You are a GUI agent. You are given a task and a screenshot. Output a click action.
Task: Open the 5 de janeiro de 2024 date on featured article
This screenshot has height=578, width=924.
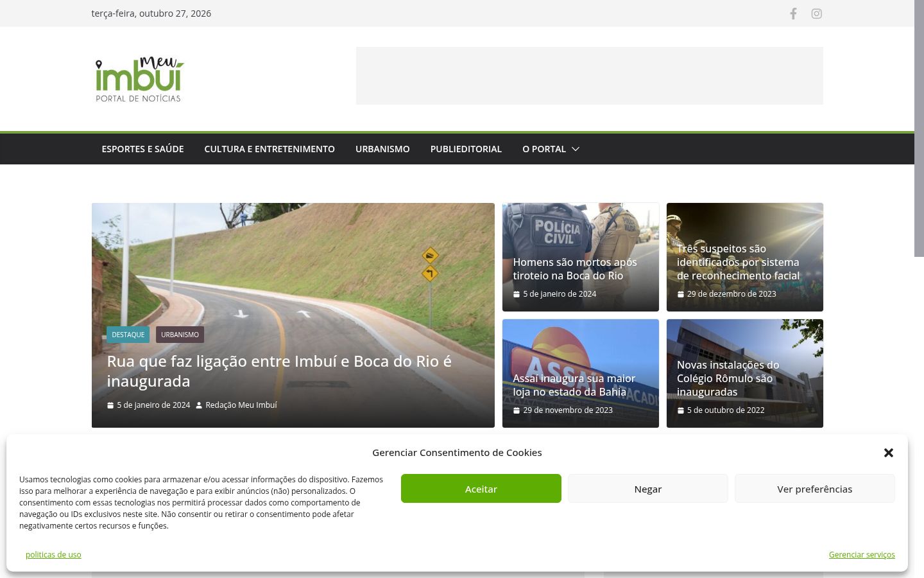click(153, 405)
